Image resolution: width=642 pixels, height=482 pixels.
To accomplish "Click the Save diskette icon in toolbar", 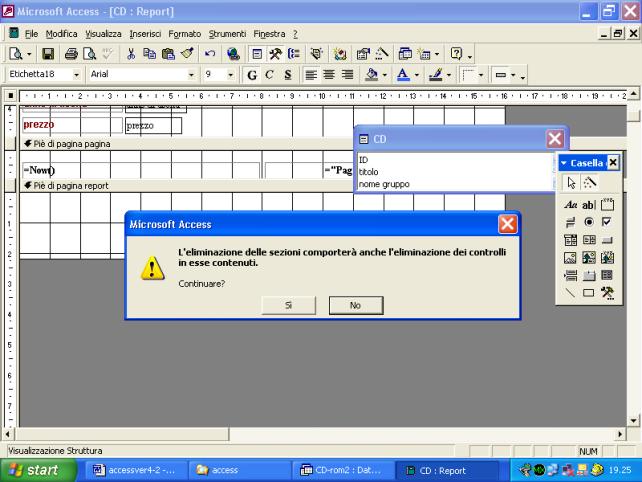I will coord(48,54).
